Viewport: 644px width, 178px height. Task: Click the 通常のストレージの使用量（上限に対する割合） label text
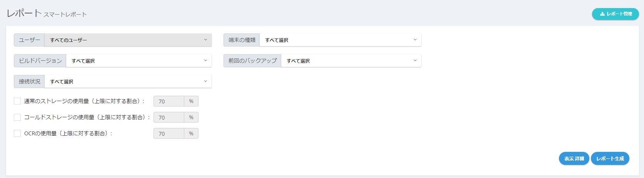click(84, 101)
